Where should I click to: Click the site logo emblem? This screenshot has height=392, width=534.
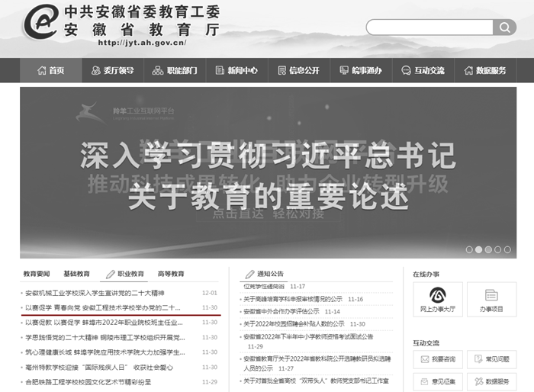(40, 22)
